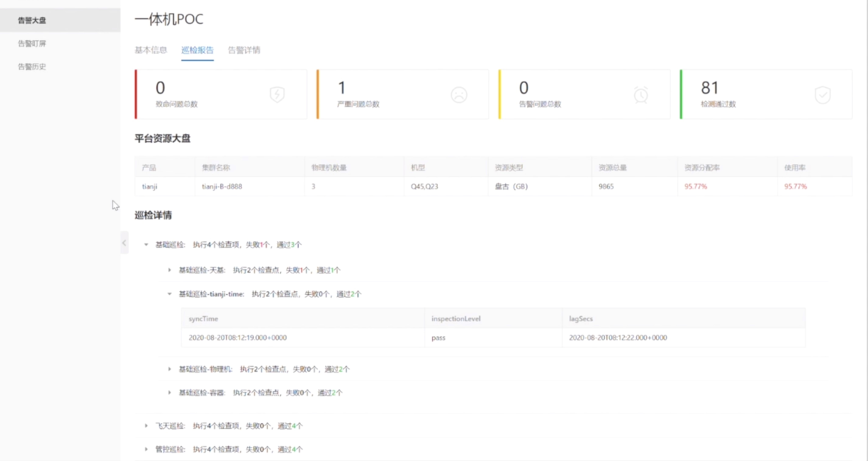Collapse the sidebar with the left chevron handle
This screenshot has width=868, height=461.
click(124, 243)
